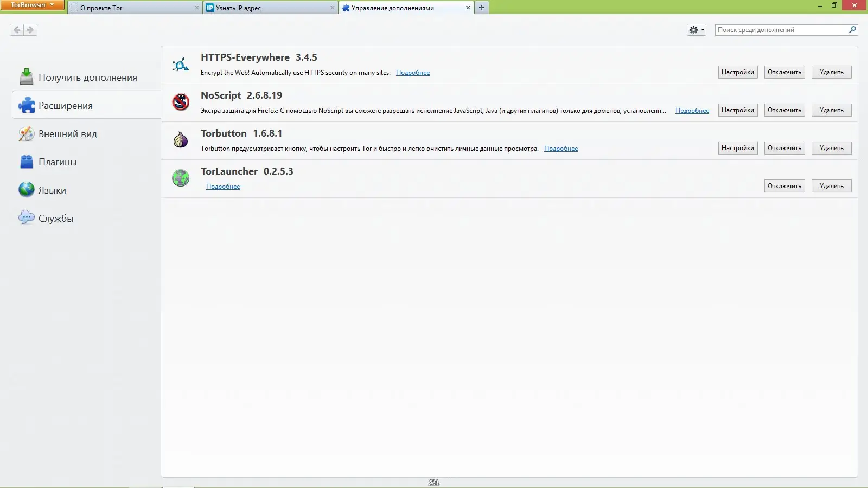The height and width of the screenshot is (488, 868).
Task: Switch to the 'О проекте Tor' tab
Action: pos(135,8)
